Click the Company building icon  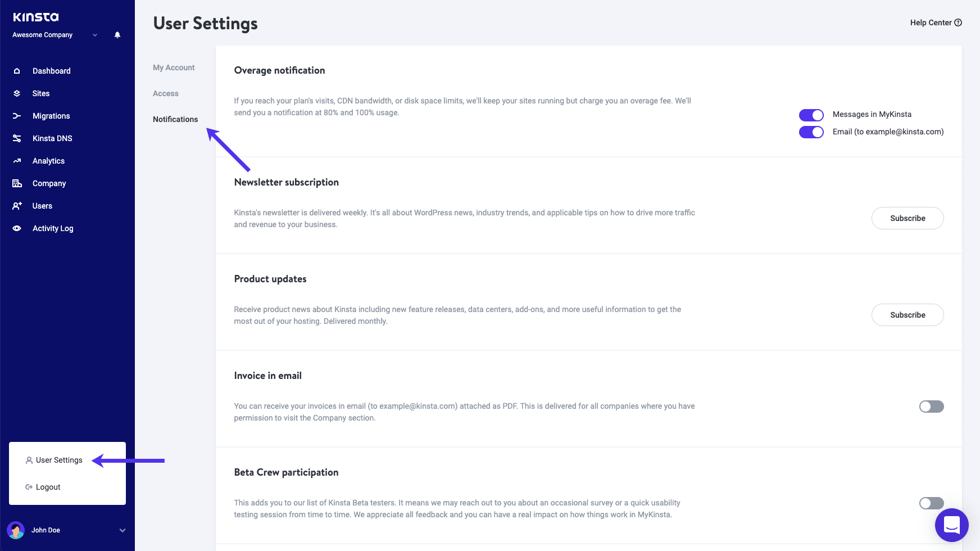17,183
